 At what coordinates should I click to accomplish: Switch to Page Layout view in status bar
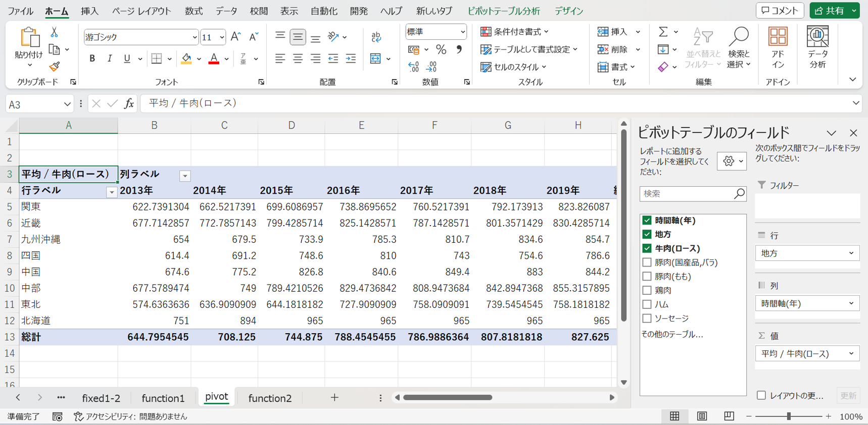tap(702, 416)
